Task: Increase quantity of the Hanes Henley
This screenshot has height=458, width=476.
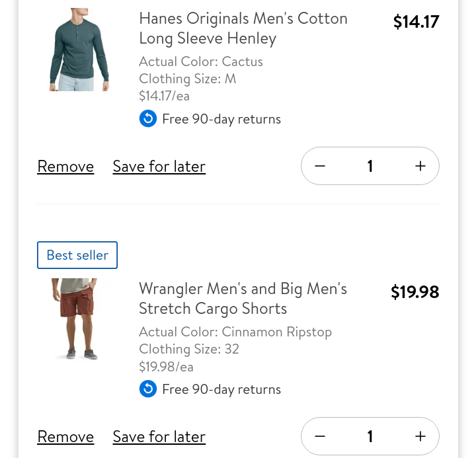Action: point(420,166)
